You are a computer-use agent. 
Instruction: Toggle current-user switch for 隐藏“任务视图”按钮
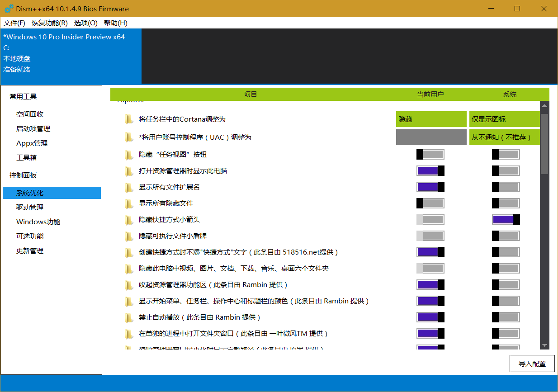pyautogui.click(x=430, y=155)
